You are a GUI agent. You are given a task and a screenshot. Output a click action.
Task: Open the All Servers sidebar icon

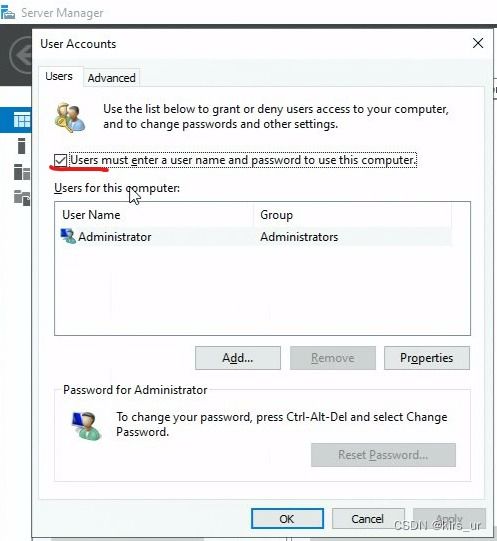click(x=22, y=171)
